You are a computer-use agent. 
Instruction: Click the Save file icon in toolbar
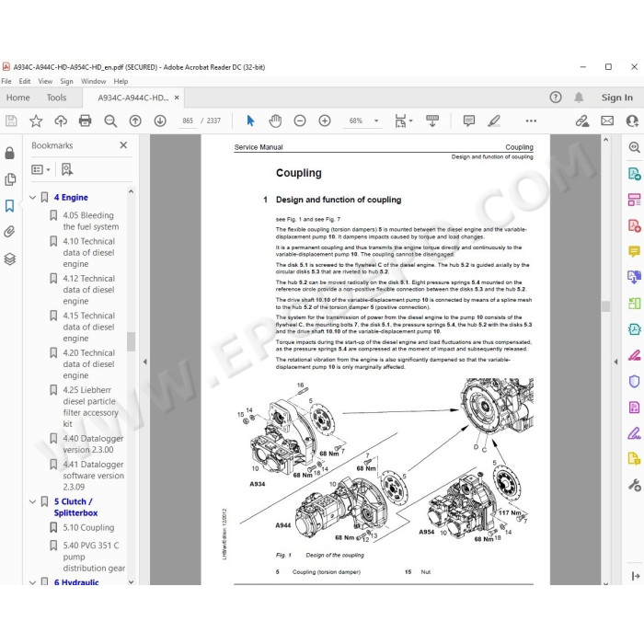click(x=11, y=121)
